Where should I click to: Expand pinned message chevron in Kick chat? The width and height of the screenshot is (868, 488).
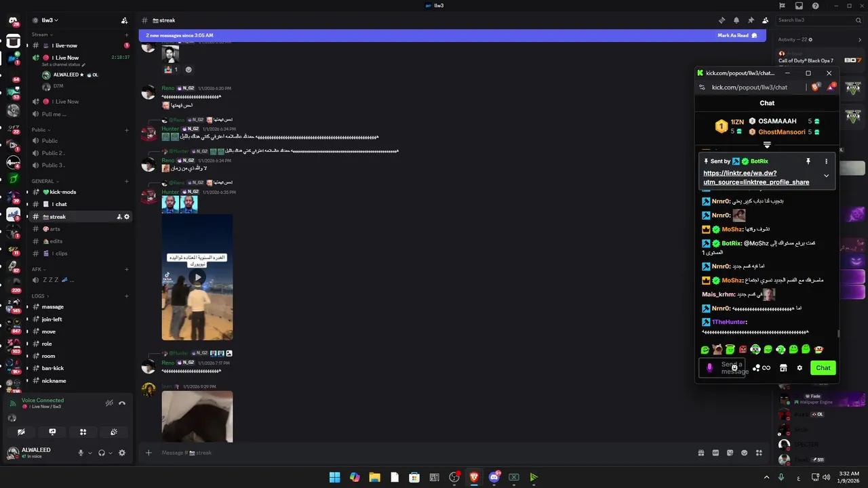pyautogui.click(x=826, y=176)
